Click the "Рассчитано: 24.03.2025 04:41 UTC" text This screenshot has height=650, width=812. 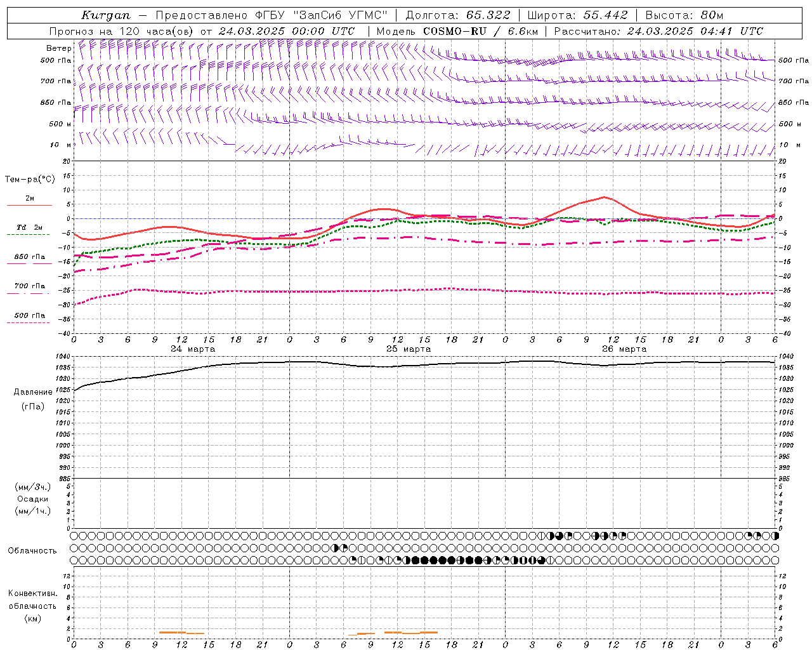click(658, 31)
